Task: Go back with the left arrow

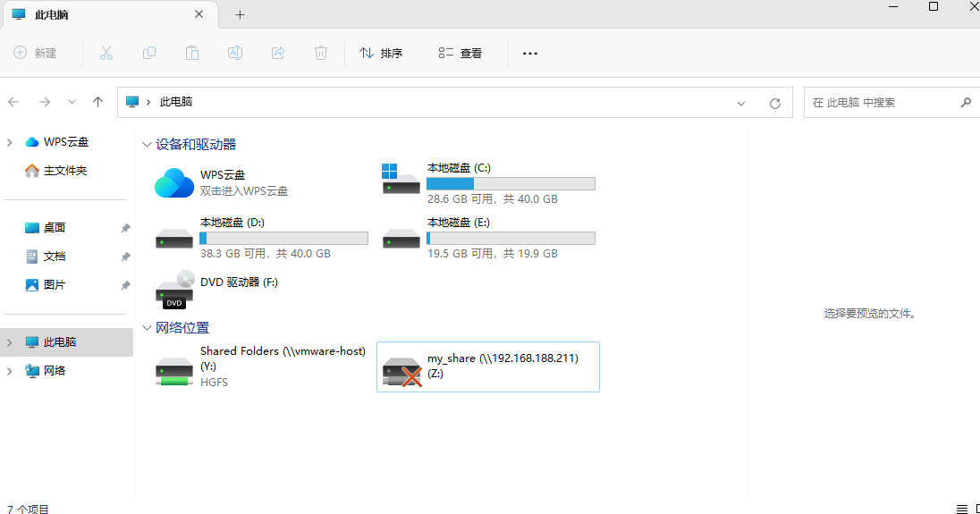Action: 13,102
